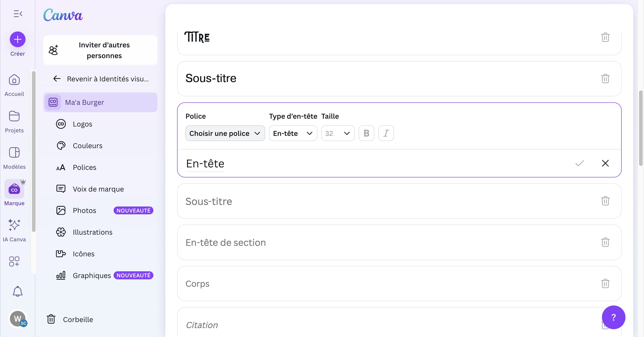644x337 pixels.
Task: Open the Projets panel
Action: 14,121
